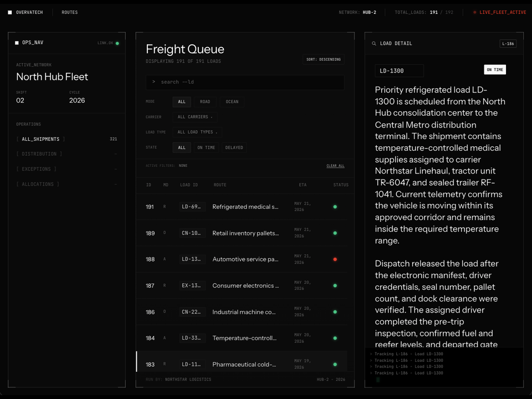Click the TOTAL_LOADS 191 / 192 counter
Viewport: 532px width, 399px height.
pyautogui.click(x=424, y=12)
